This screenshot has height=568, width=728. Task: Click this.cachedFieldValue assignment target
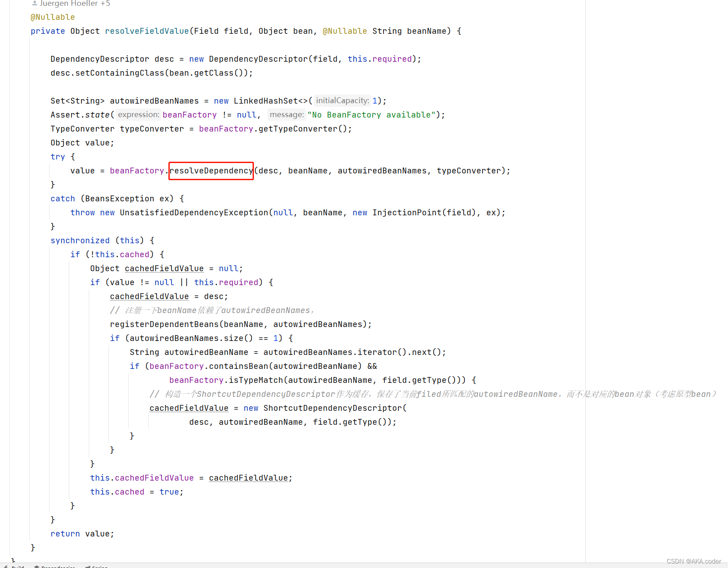pos(142,478)
